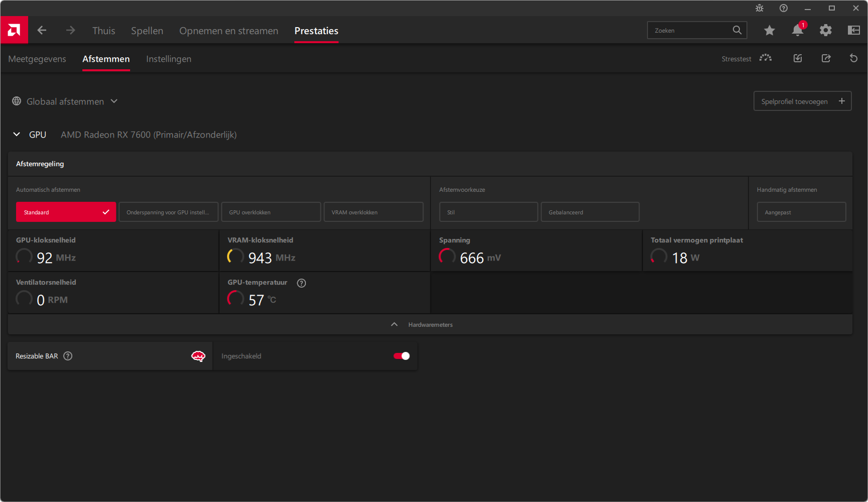
Task: Click the Totaal vermogen printplaat gauge
Action: (659, 257)
